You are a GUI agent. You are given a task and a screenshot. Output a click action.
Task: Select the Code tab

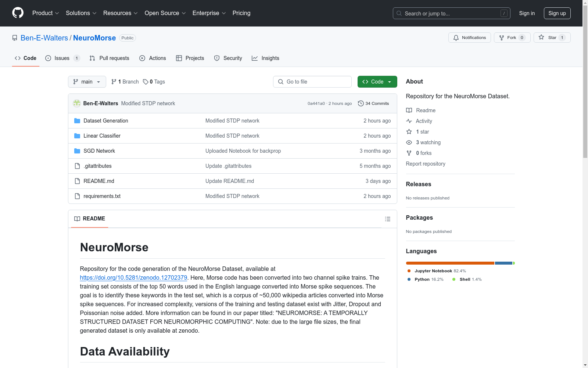pos(26,58)
